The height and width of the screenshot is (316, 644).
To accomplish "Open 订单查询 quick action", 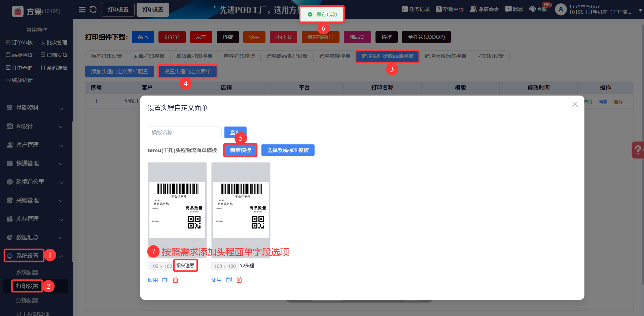I will 20,68.
